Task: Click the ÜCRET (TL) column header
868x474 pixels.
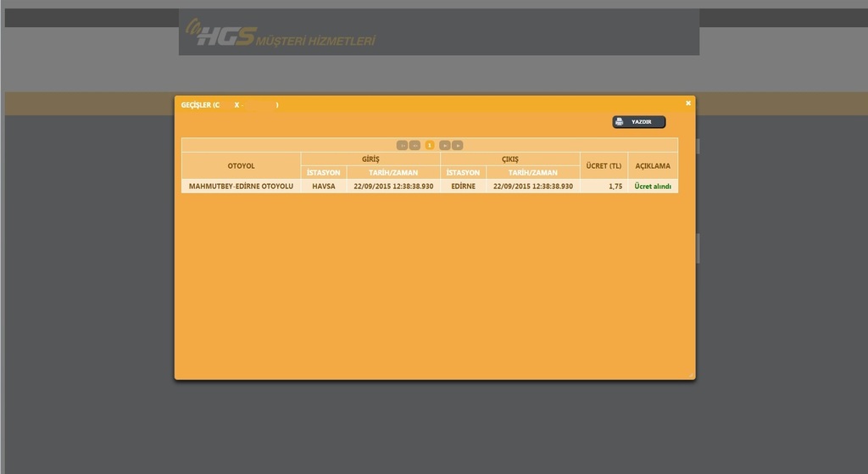Action: 604,165
